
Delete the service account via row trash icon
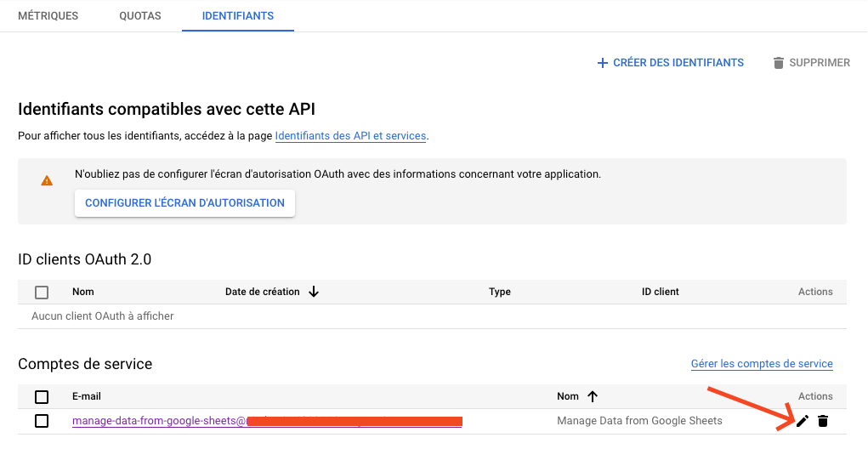[822, 421]
